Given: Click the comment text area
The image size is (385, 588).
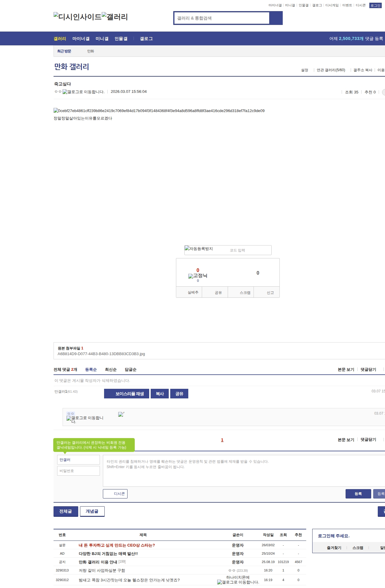Looking at the screenshot, I should 244,471.
